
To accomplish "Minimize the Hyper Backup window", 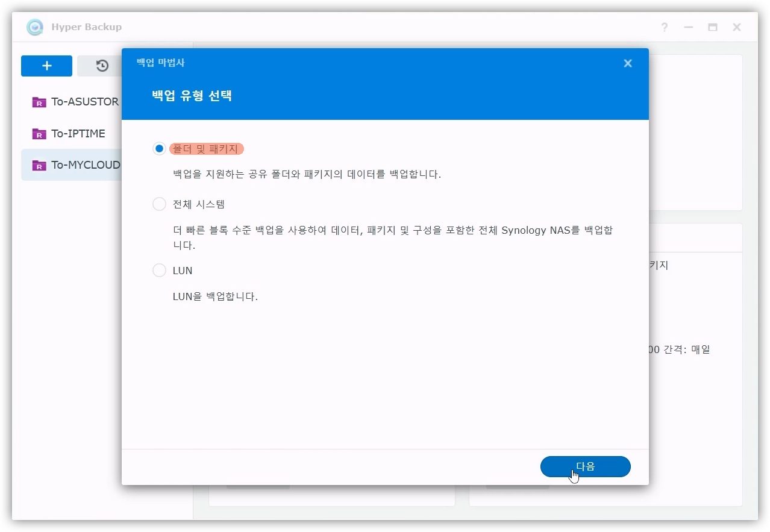I will 688,27.
